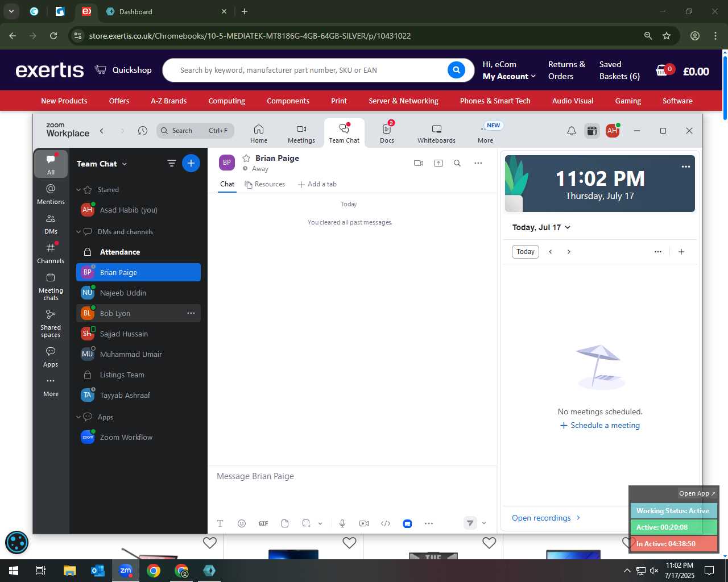This screenshot has height=582, width=728.
Task: Start a video call with Brian Paige
Action: 419,163
